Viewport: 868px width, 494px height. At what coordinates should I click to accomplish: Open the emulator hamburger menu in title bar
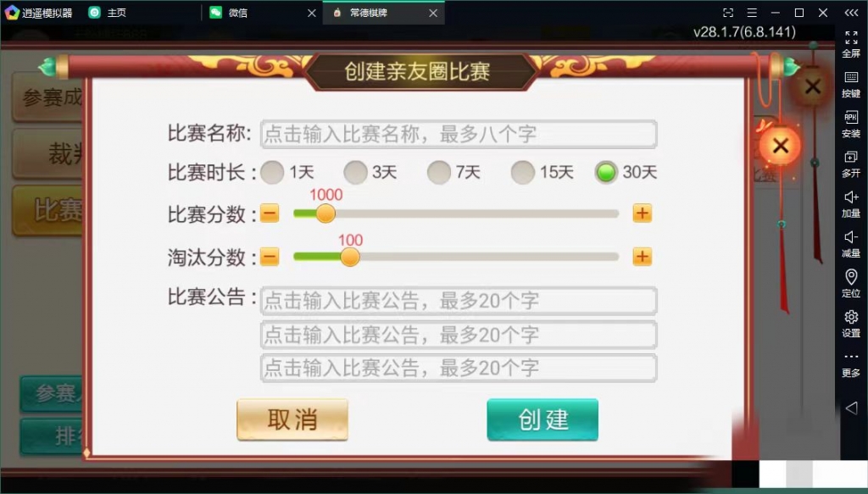point(752,13)
